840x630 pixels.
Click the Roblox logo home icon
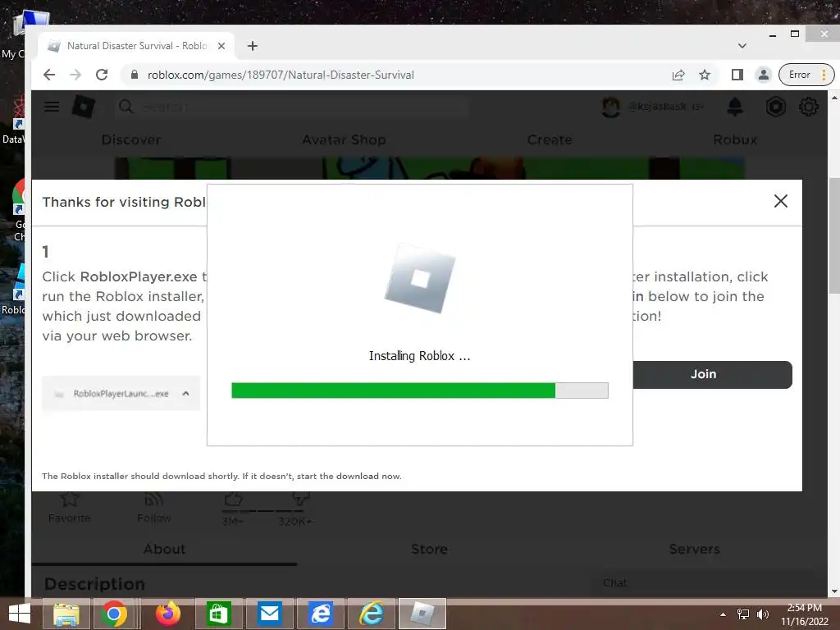point(84,107)
